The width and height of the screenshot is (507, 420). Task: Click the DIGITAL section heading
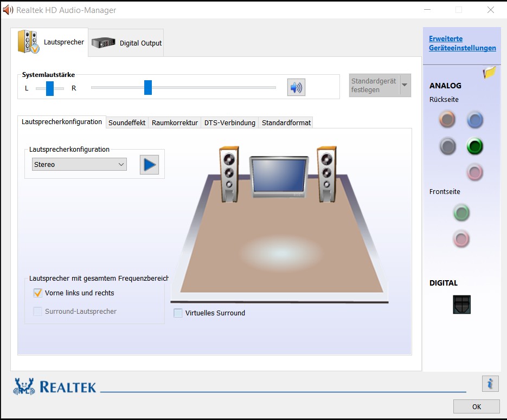(x=444, y=283)
